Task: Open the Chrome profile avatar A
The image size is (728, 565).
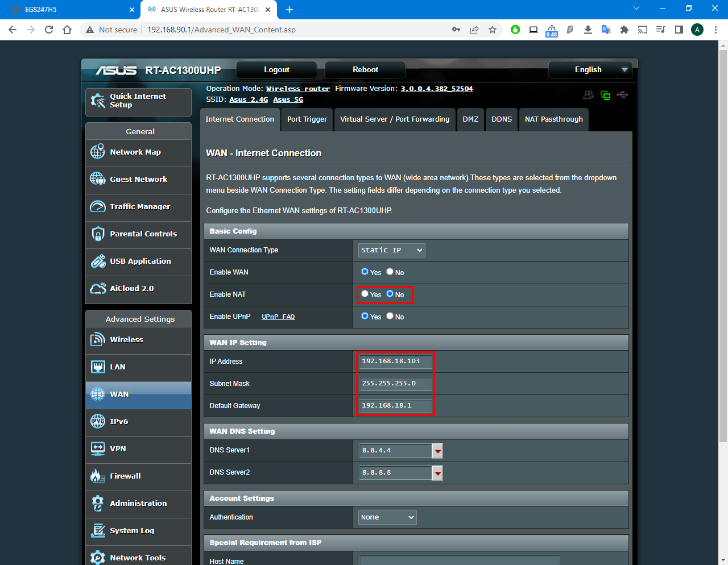Action: 697,30
